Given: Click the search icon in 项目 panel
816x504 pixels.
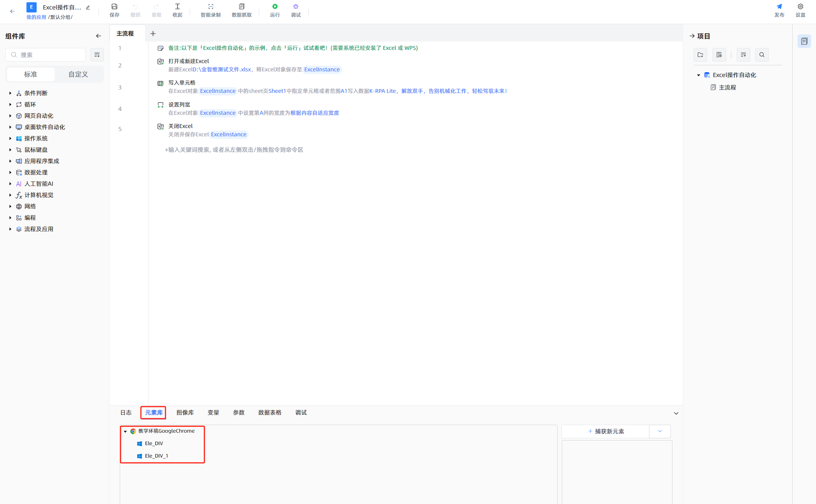Looking at the screenshot, I should (762, 55).
